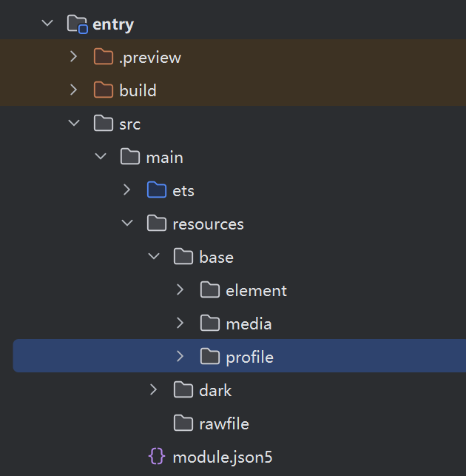This screenshot has width=466, height=476.
Task: Click the media folder icon
Action: point(210,324)
